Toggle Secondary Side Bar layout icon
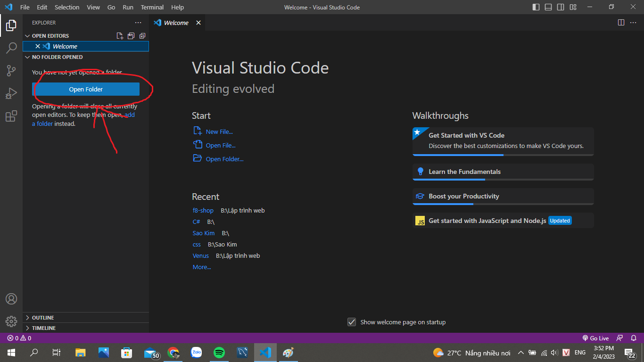This screenshot has width=644, height=362. [x=561, y=7]
